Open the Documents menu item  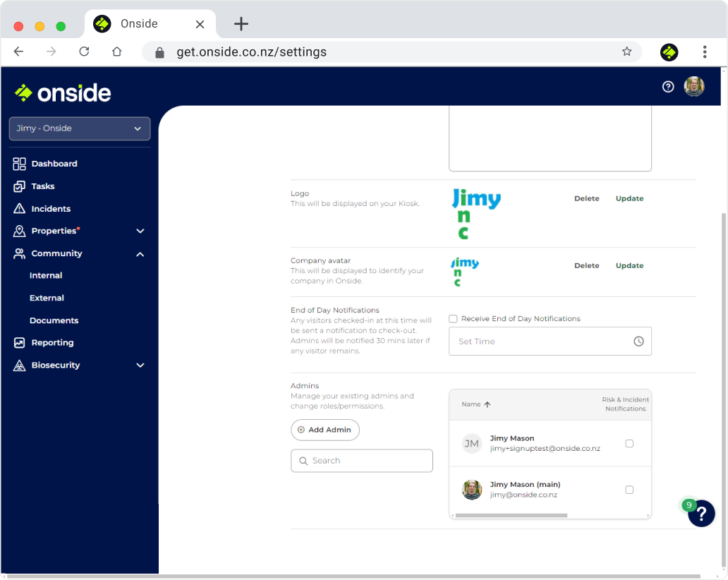pyautogui.click(x=54, y=320)
